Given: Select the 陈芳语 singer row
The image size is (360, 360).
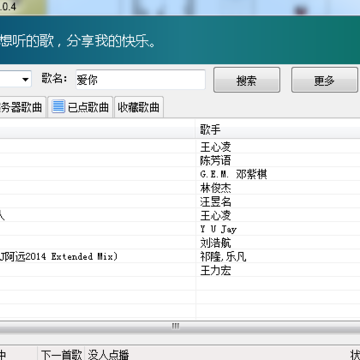Looking at the screenshot, I should (180, 160).
